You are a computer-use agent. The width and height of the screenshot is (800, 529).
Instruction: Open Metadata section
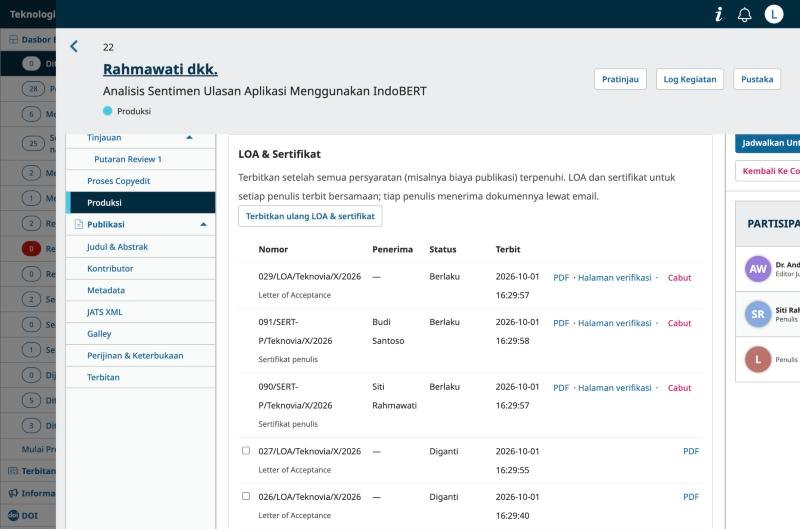point(140,290)
